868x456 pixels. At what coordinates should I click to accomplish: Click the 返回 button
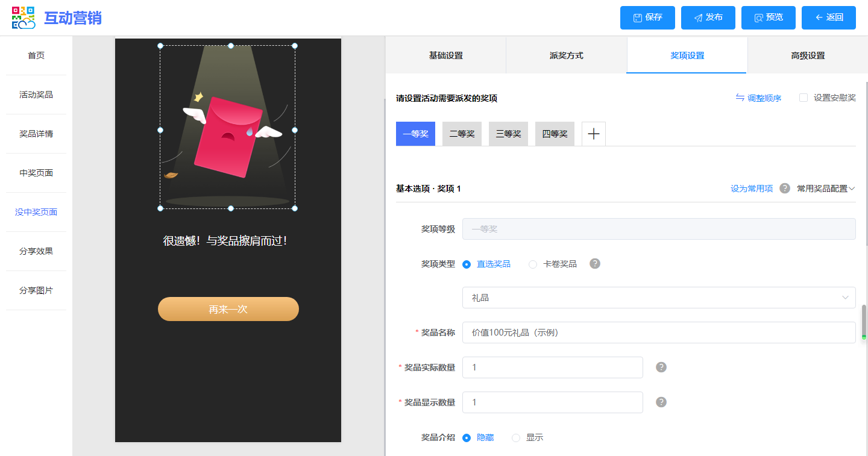coord(829,17)
